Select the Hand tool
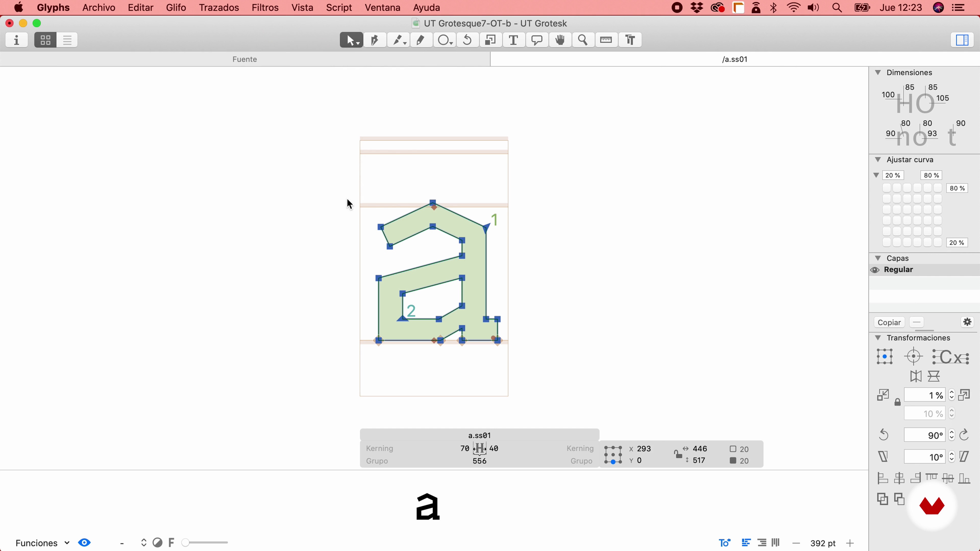This screenshot has width=980, height=551. point(560,40)
